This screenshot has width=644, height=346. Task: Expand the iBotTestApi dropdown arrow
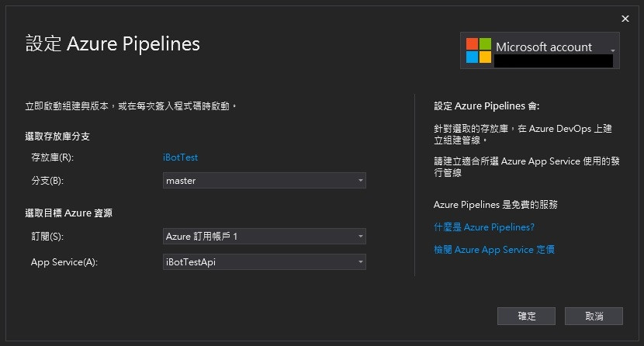pyautogui.click(x=361, y=262)
